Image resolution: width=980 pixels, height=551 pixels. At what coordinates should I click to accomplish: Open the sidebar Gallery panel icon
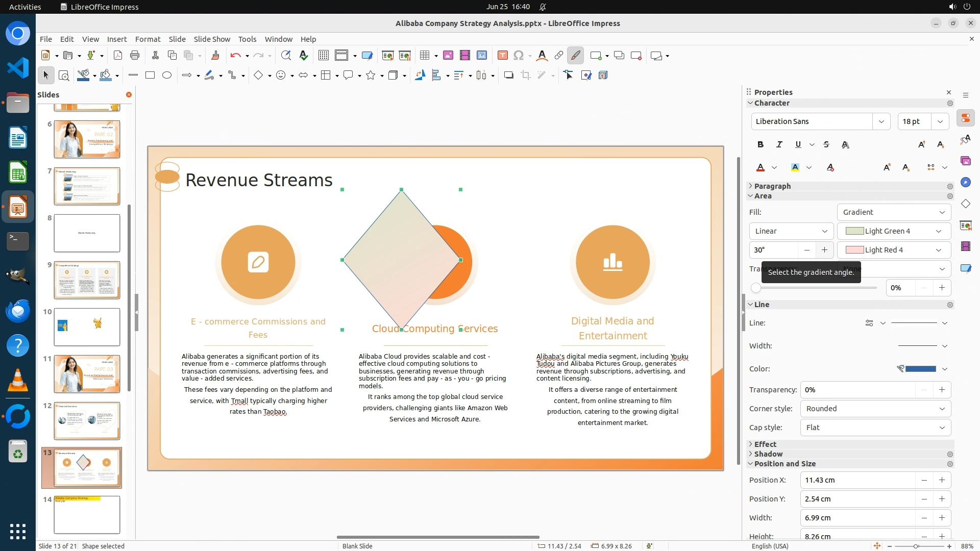(x=965, y=161)
